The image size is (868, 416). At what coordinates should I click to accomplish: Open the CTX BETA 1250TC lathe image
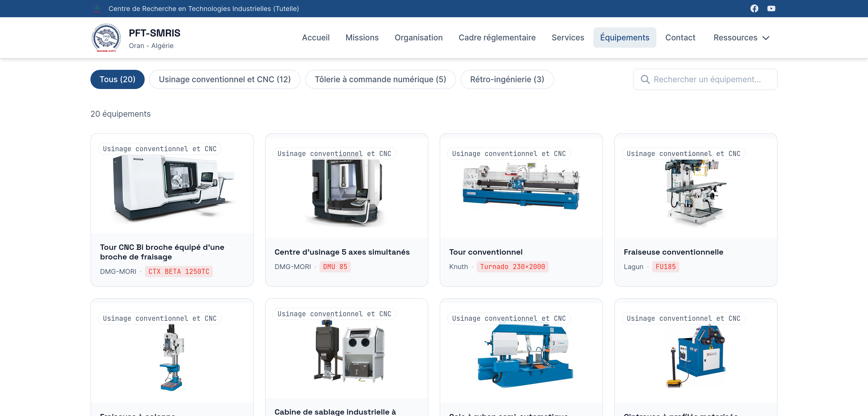[172, 187]
